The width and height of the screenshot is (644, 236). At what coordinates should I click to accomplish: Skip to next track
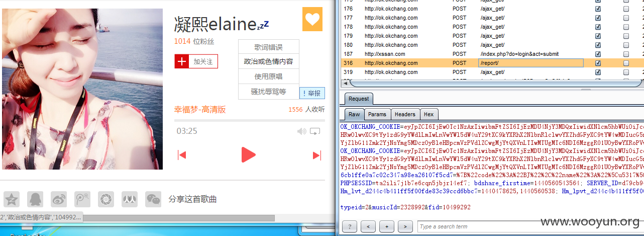(x=317, y=155)
